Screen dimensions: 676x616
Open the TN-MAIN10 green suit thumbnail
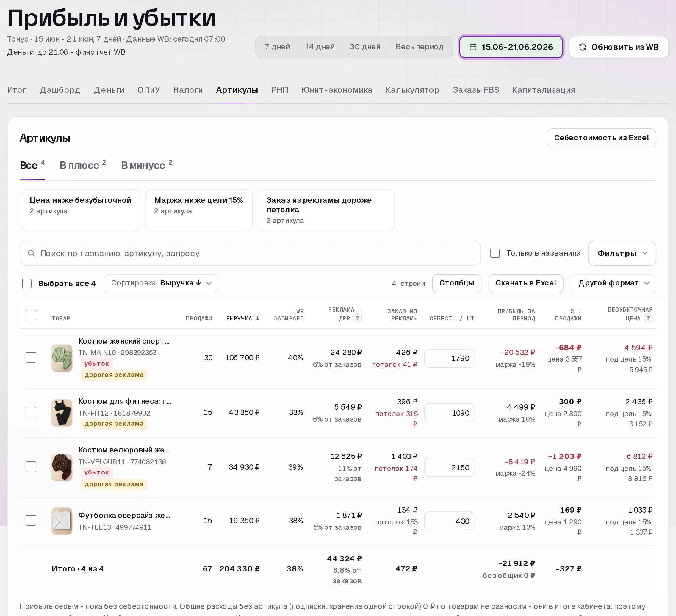pyautogui.click(x=62, y=358)
